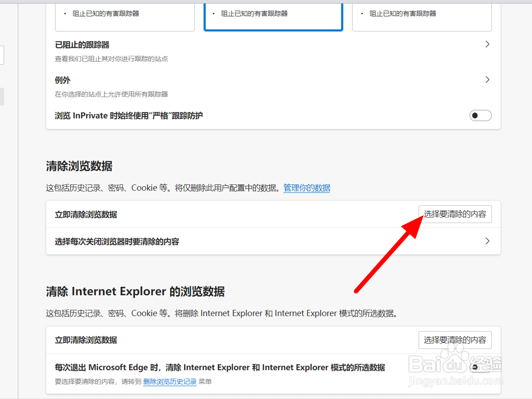
Task: Click 选择要清除的内容 for Internet Explorer data
Action: pyautogui.click(x=455, y=340)
